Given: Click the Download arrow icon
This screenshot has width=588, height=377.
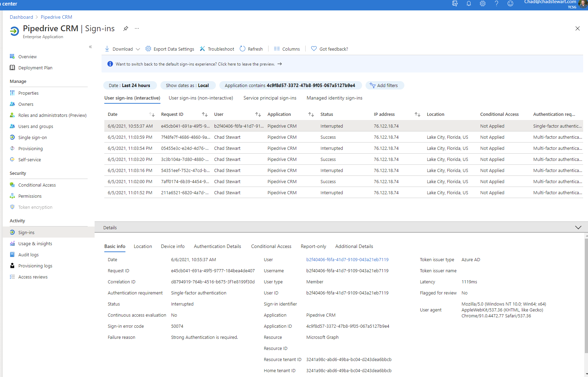Looking at the screenshot, I should [x=107, y=49].
